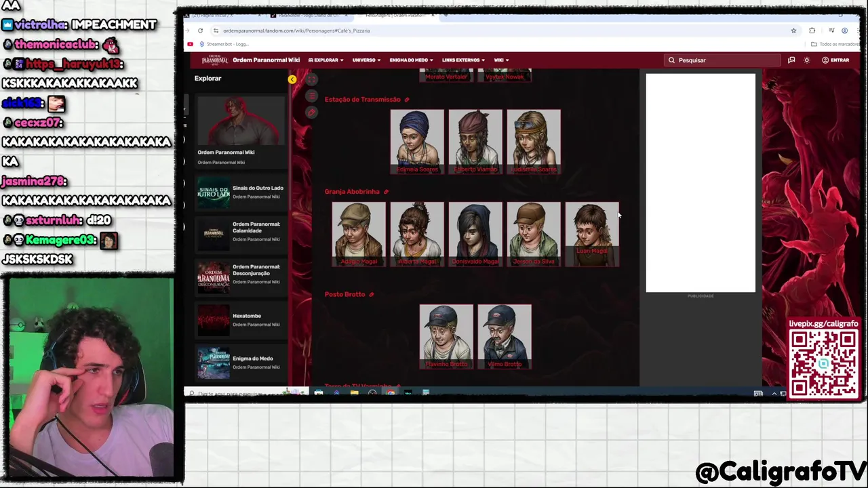
Task: Open the Ordem Paranormal Wiki title link
Action: (266, 60)
